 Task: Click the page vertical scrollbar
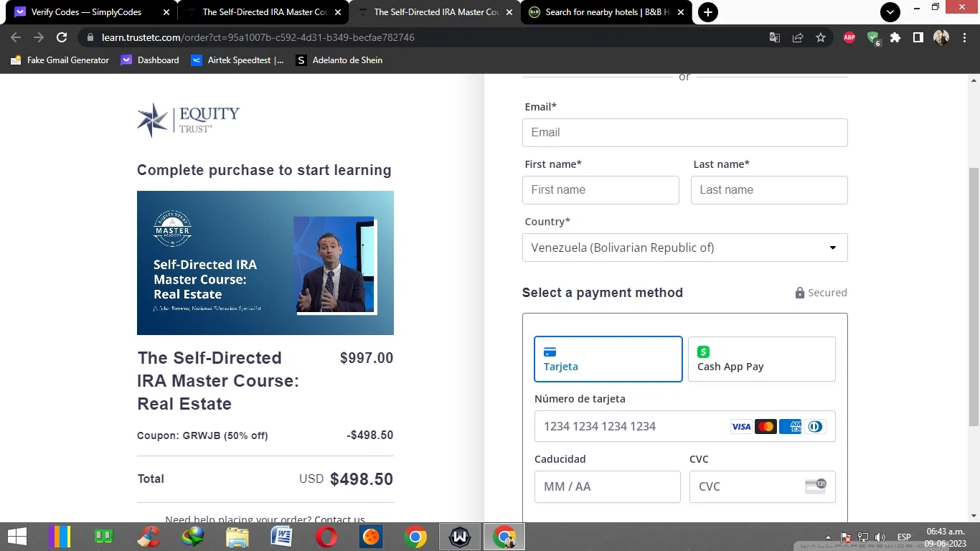[974, 297]
